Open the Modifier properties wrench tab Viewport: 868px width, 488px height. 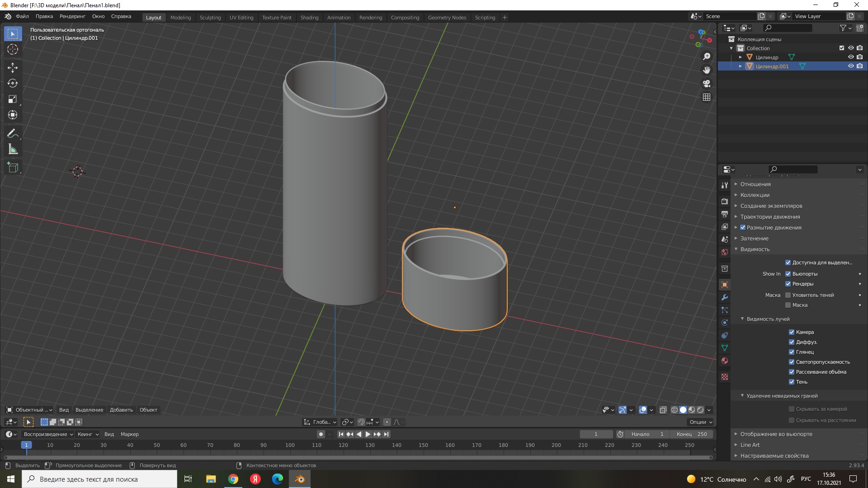(x=725, y=297)
